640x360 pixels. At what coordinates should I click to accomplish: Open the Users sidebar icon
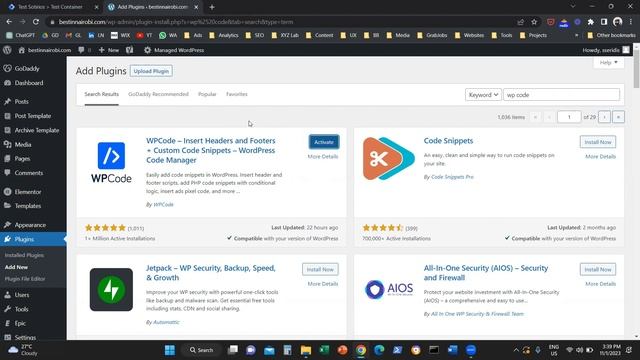[7, 295]
